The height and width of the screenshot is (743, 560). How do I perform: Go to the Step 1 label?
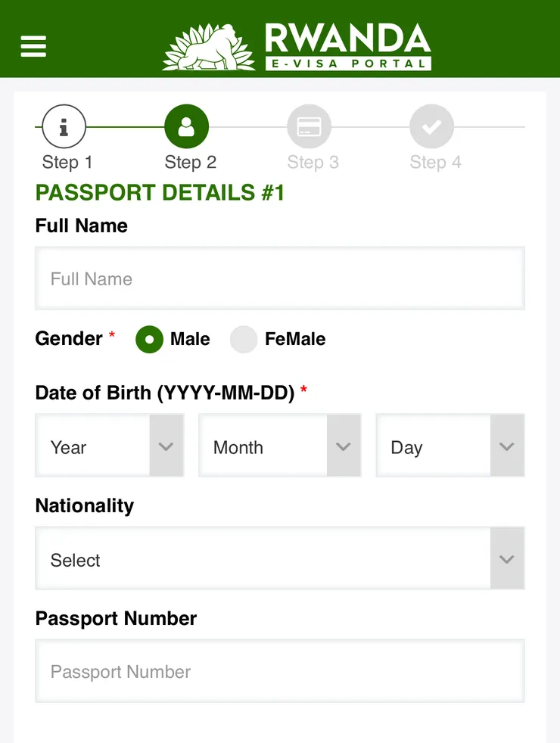click(67, 162)
